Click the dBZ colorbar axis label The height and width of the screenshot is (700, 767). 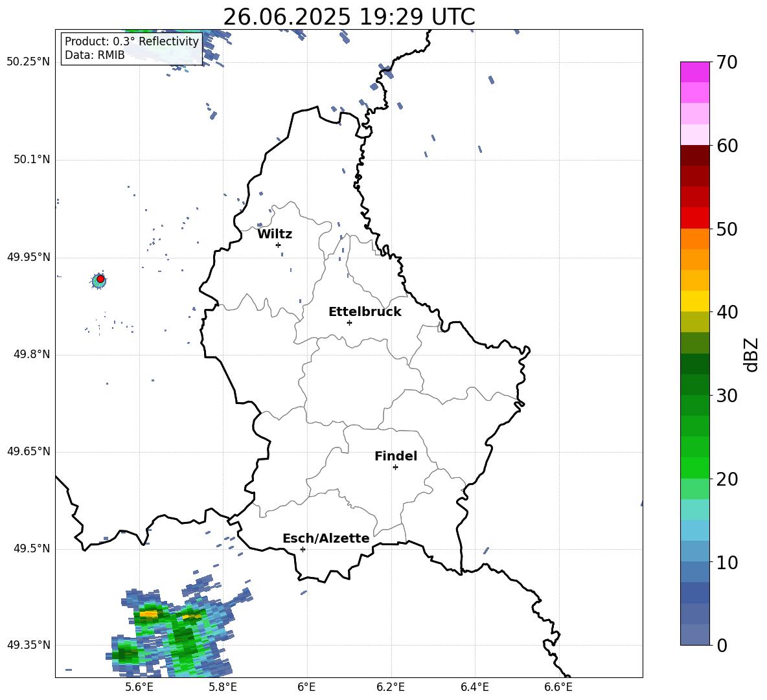point(752,354)
